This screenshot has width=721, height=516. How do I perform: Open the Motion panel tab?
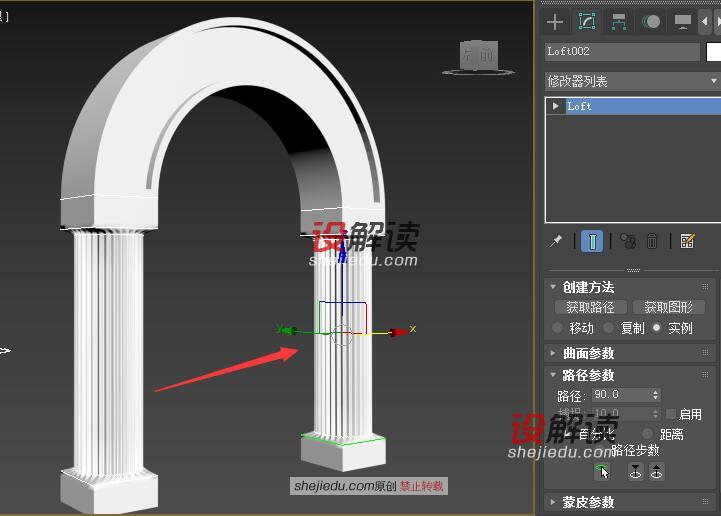(x=651, y=21)
